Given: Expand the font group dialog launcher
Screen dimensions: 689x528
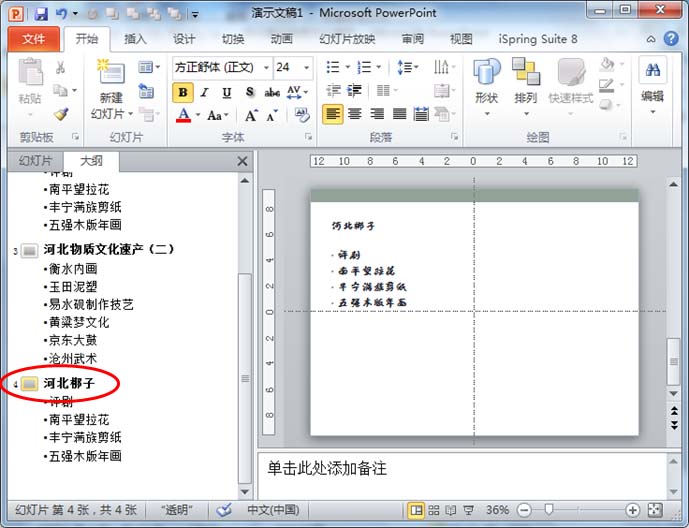Looking at the screenshot, I should pyautogui.click(x=307, y=137).
